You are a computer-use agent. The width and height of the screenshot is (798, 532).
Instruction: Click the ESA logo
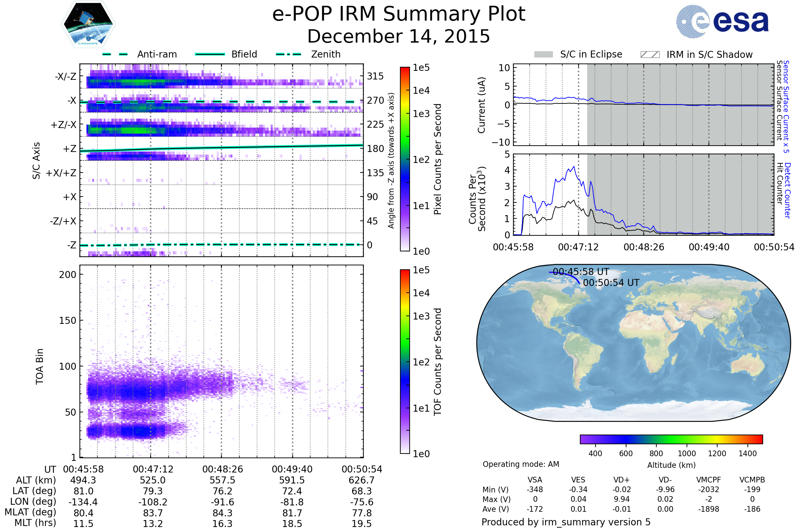pos(723,21)
